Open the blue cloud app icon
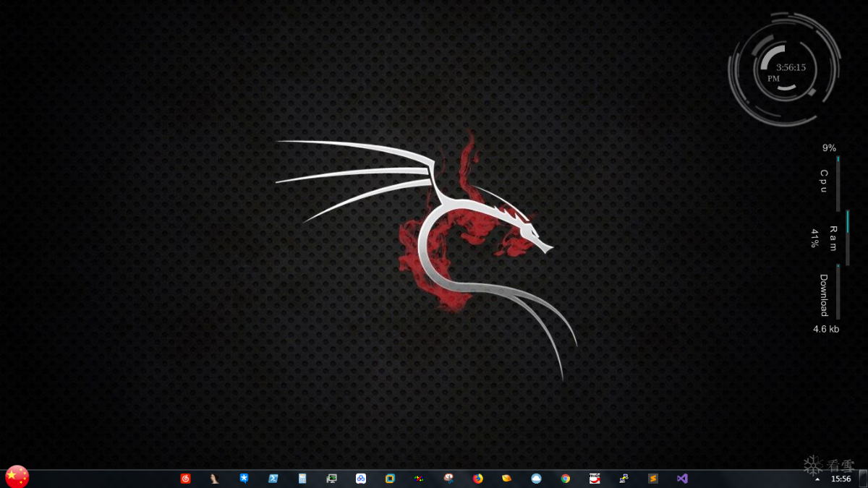Image resolution: width=868 pixels, height=488 pixels. [x=536, y=479]
